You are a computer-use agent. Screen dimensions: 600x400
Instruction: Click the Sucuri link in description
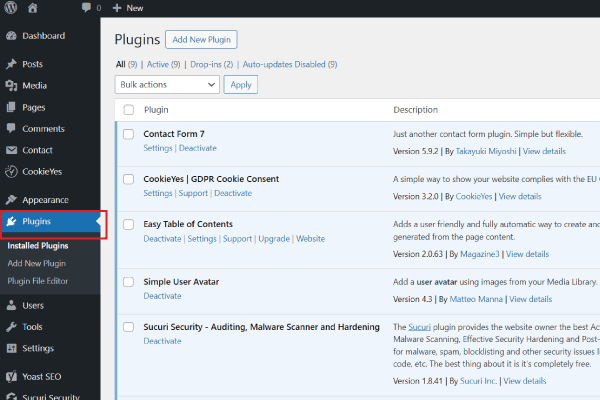419,327
